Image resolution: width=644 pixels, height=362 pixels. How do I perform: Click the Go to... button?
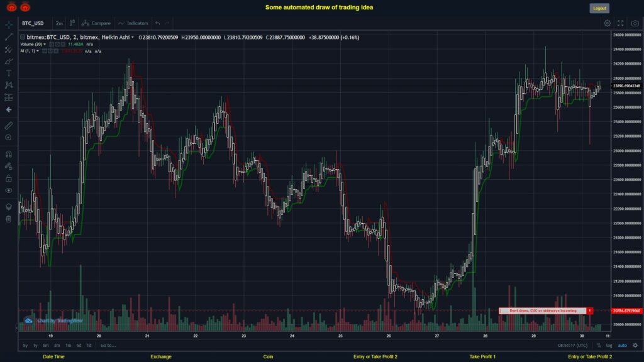click(x=108, y=346)
